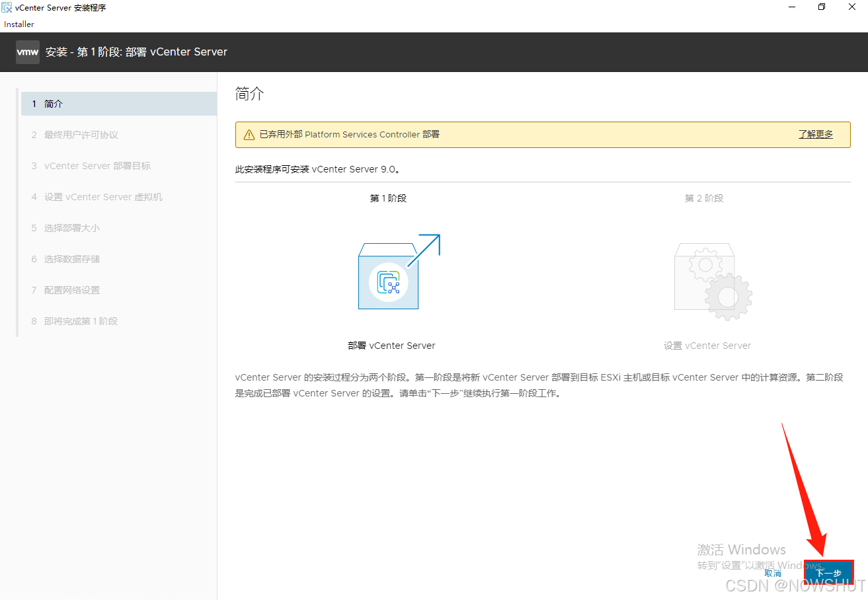Click the header title 安装 - 第 1 阶段
Screen dimensions: 868x600
tap(136, 52)
